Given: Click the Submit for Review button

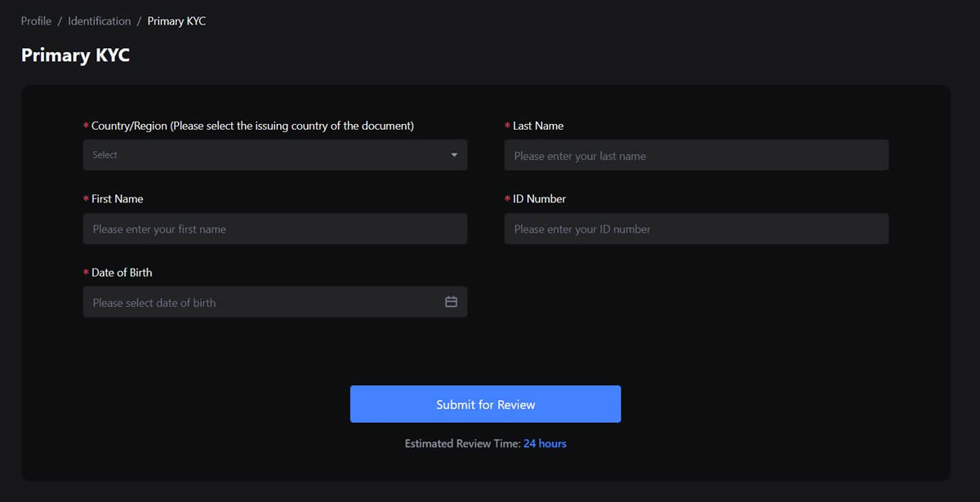Looking at the screenshot, I should point(485,404).
